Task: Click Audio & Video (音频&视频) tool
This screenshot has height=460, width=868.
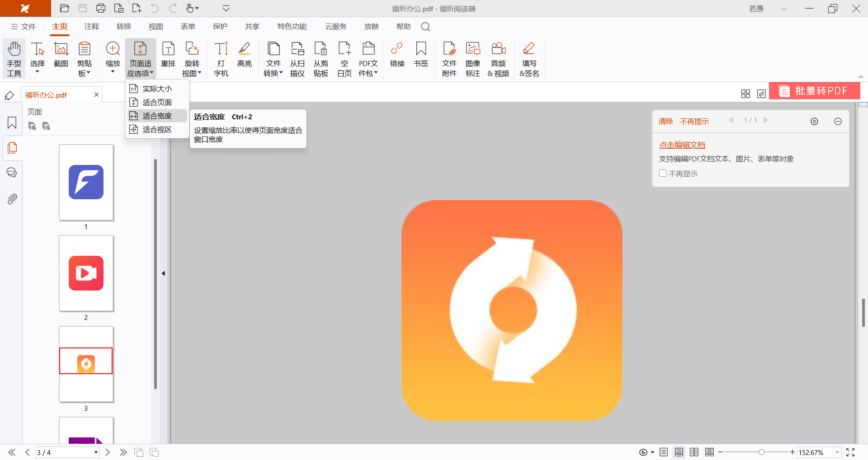Action: pyautogui.click(x=499, y=59)
